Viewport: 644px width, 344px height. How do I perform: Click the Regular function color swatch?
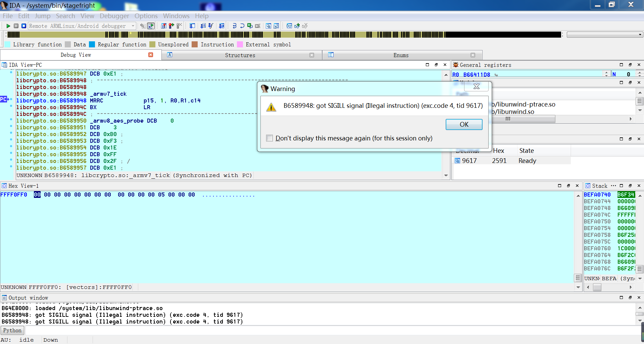tap(92, 44)
